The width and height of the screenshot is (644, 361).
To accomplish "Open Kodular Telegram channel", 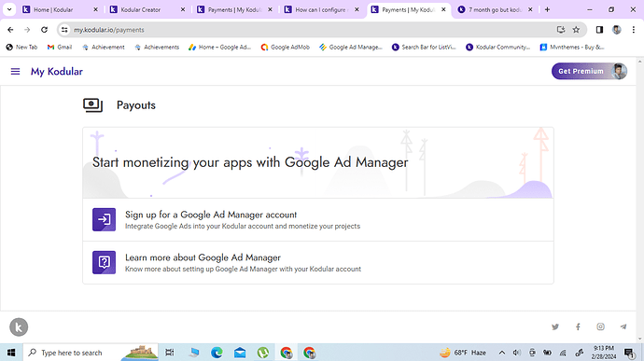I will coord(623,326).
